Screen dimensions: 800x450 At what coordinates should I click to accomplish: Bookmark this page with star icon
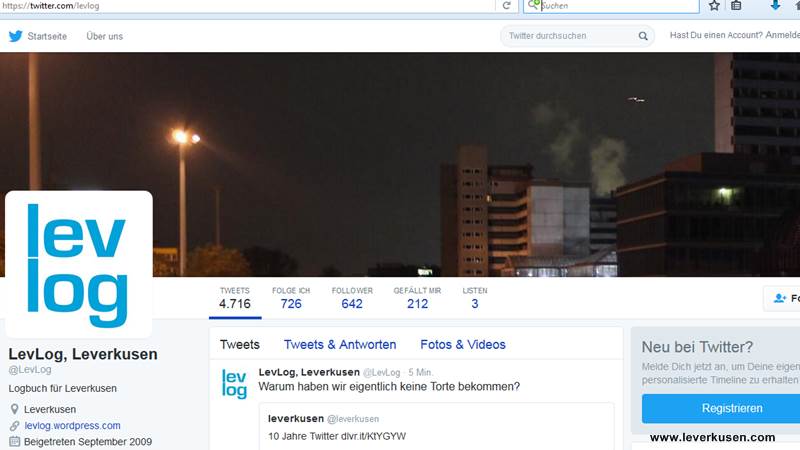pyautogui.click(x=714, y=6)
